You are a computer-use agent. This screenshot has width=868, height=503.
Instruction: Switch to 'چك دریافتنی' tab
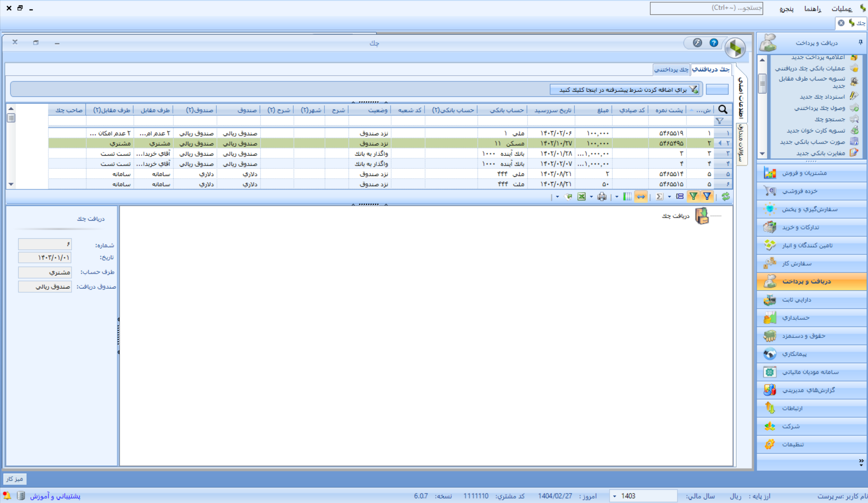(711, 69)
